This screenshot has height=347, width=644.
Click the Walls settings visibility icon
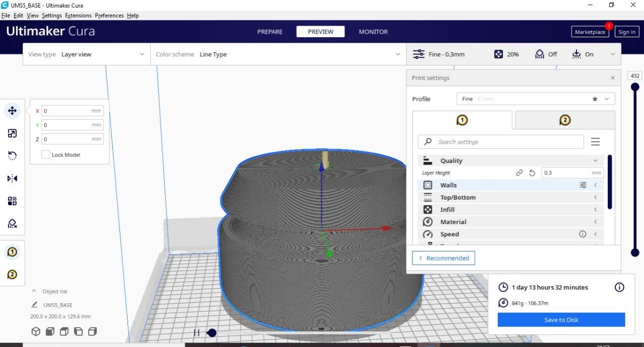583,185
